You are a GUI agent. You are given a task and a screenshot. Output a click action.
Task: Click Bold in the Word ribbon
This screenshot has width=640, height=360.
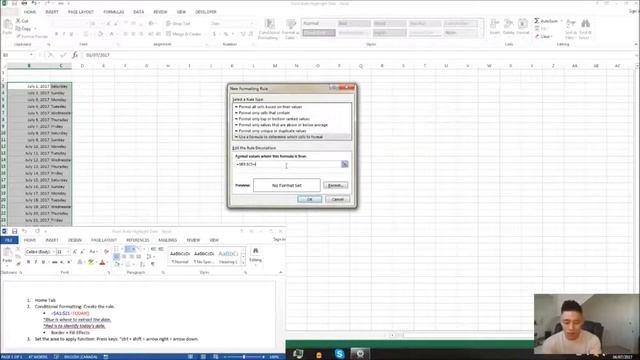28,262
